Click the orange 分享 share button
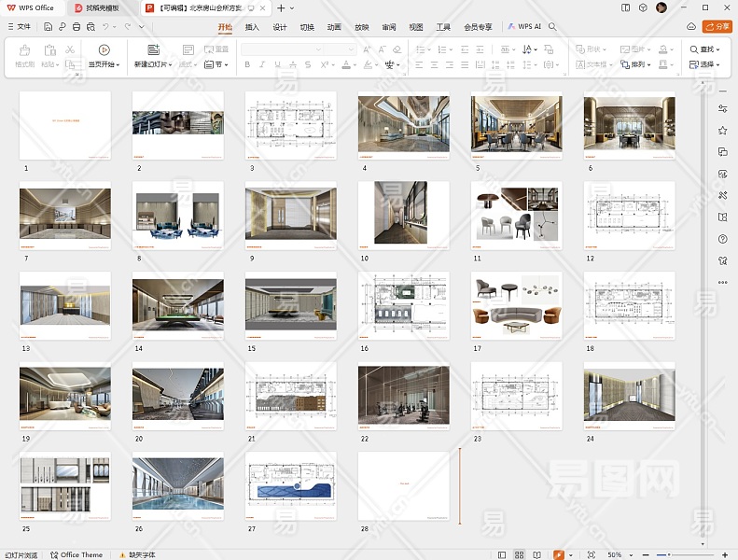Screen dimensions: 738x560 click(717, 27)
